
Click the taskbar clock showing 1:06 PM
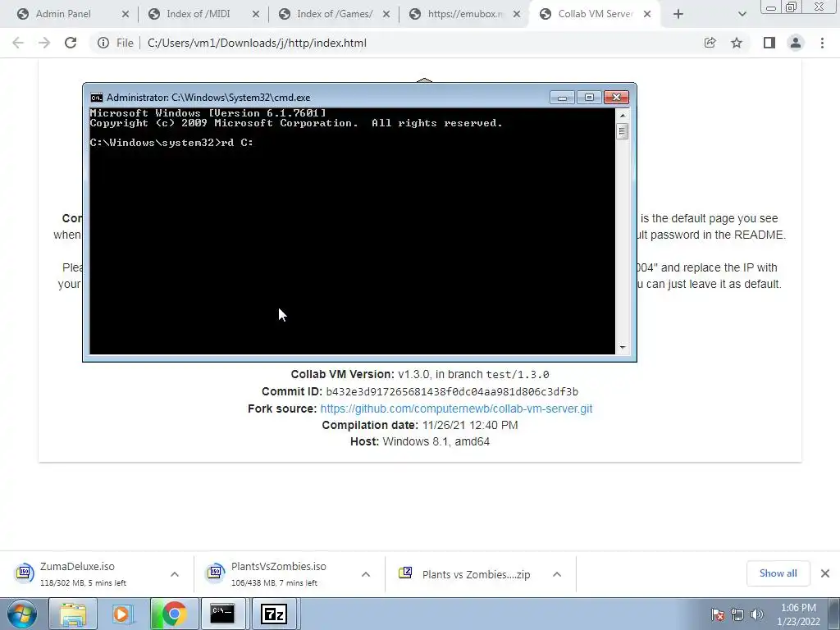(798, 614)
